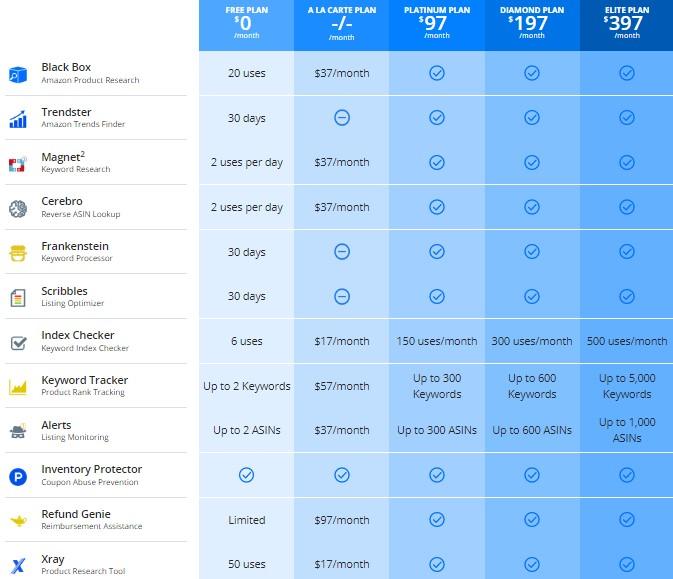Click the Refund Genie lamp icon
673x579 pixels.
[18, 520]
